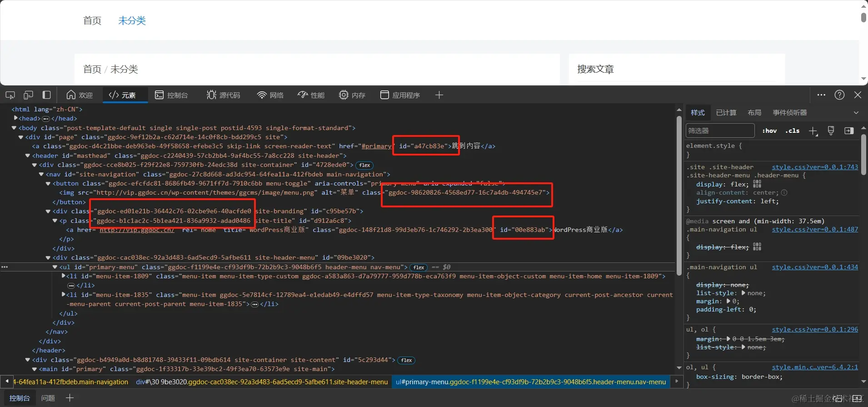
Task: Click breadcrumb left scroll arrow
Action: [x=7, y=382]
